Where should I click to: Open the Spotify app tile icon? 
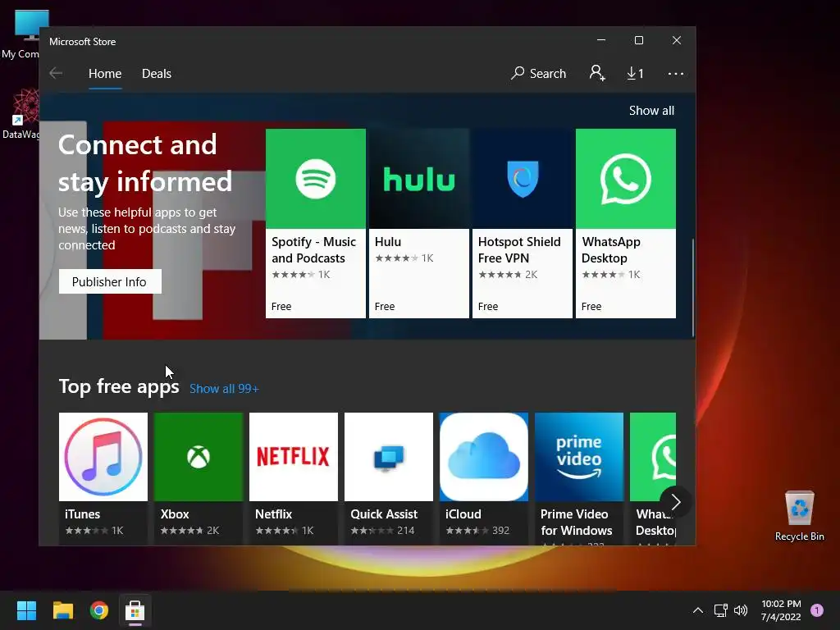coord(316,178)
